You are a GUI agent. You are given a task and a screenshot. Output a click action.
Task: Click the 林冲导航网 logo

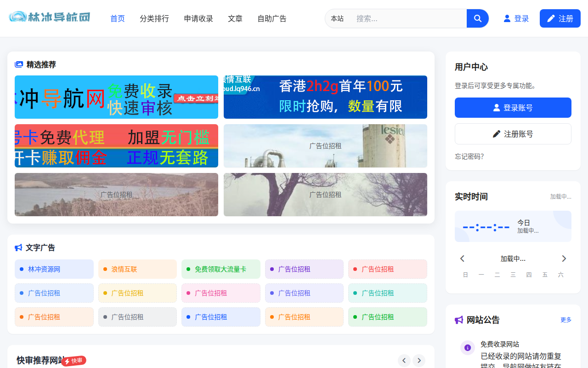pos(49,17)
